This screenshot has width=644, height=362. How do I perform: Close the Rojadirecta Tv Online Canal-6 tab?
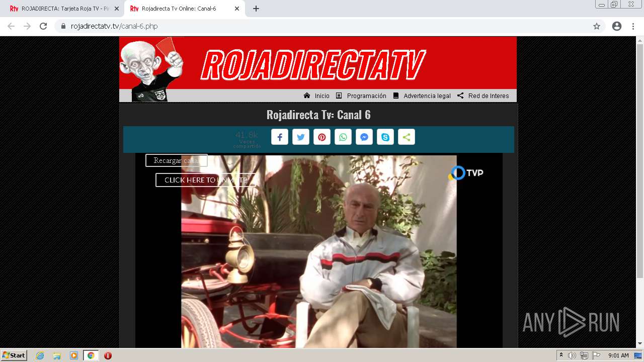(237, 9)
